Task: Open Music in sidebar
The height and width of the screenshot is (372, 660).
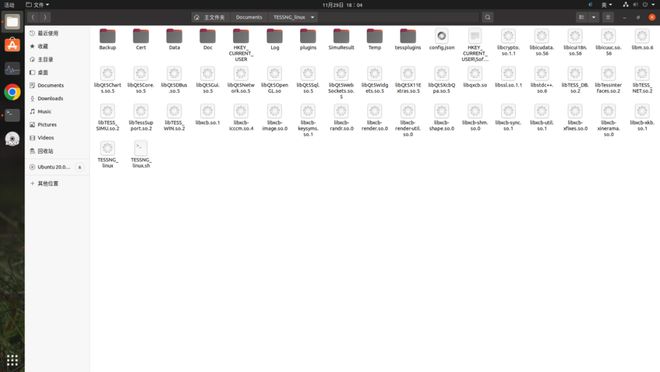Action: tap(58, 112)
